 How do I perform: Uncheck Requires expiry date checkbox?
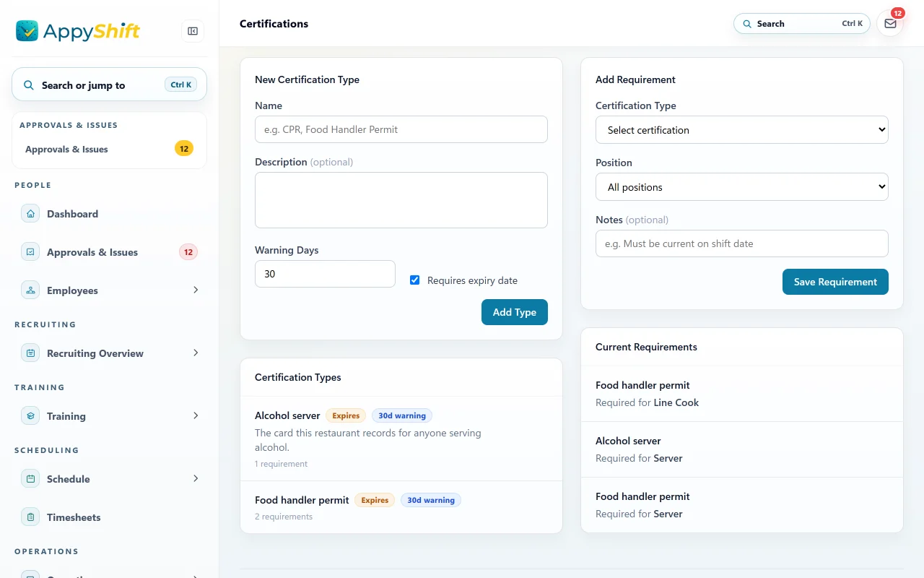tap(414, 280)
